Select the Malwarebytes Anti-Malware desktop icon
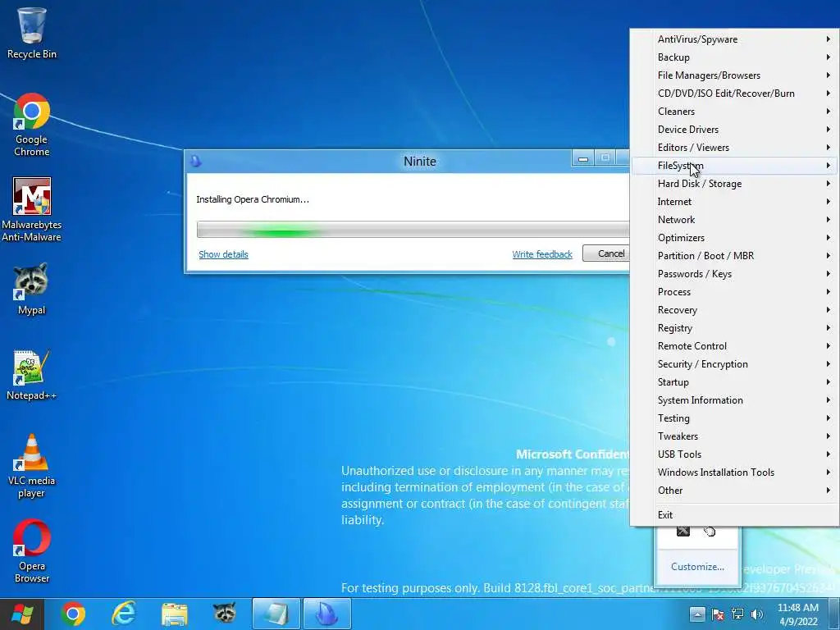 coord(32,209)
